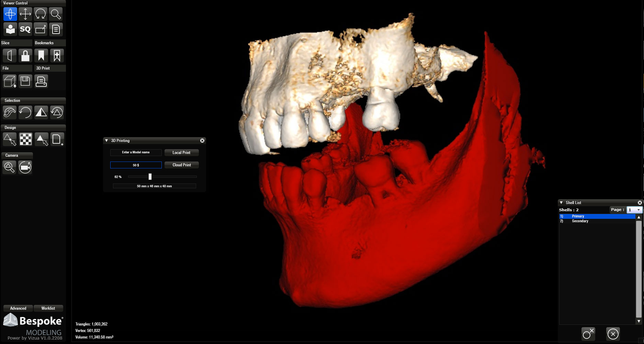Click the checkerboard design tool
Screen dimensions: 644x344
click(26, 139)
